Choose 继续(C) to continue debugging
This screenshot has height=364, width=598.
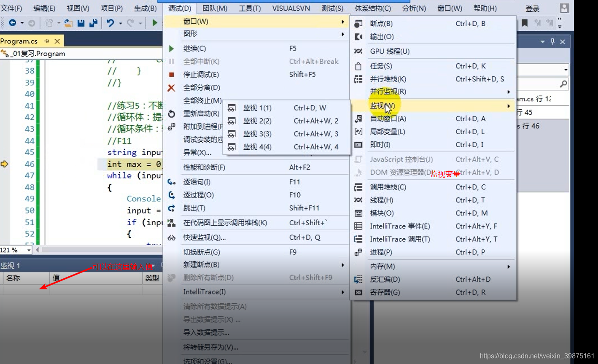point(257,49)
